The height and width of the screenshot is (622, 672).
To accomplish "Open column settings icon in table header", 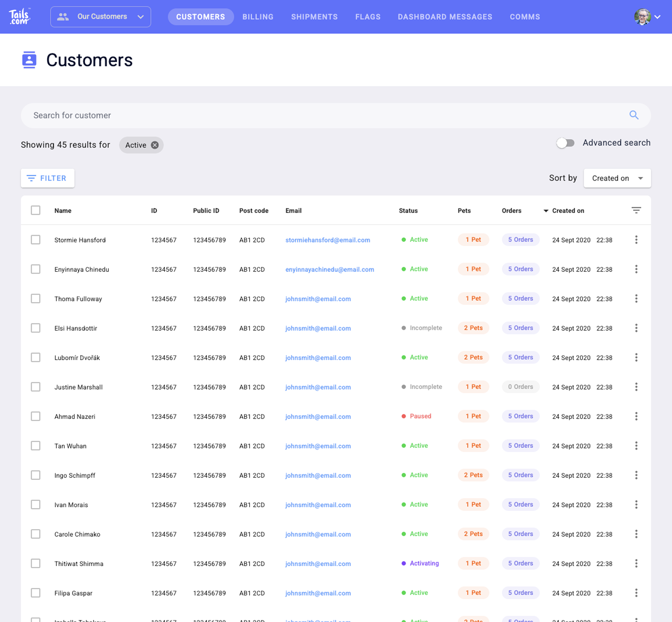I will 636,210.
